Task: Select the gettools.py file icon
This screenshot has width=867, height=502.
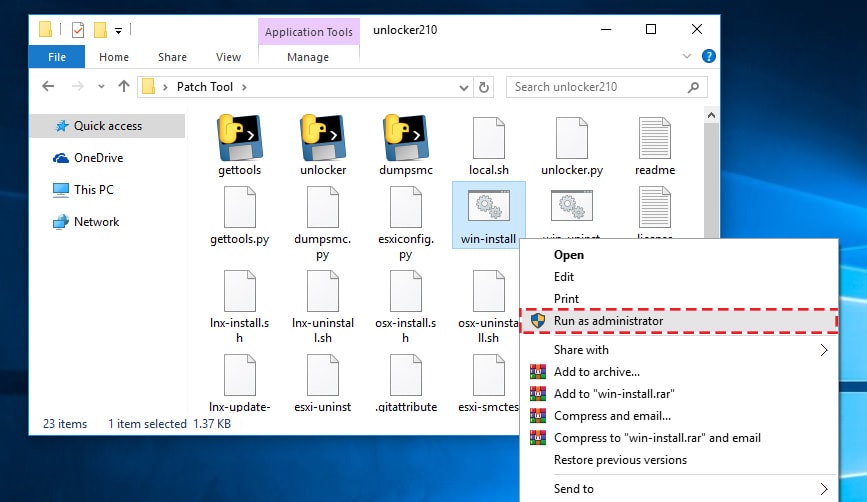Action: tap(239, 207)
